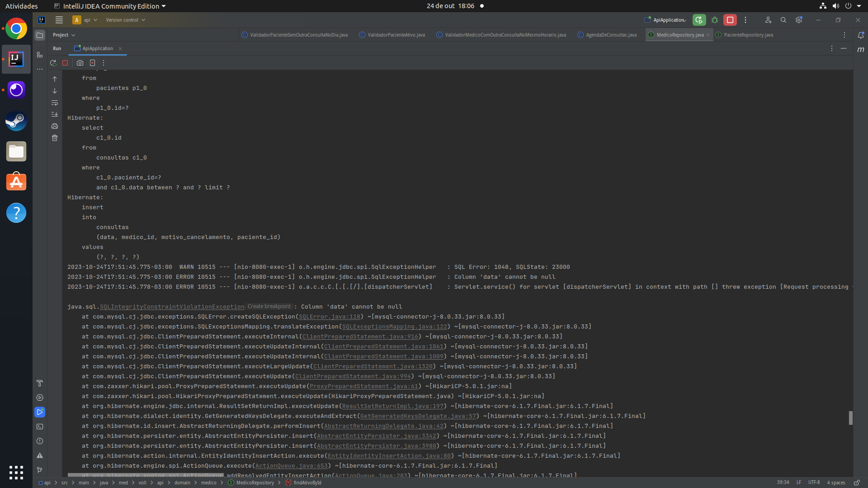The height and width of the screenshot is (488, 868).
Task: Open Steam from the dock
Action: tap(16, 121)
